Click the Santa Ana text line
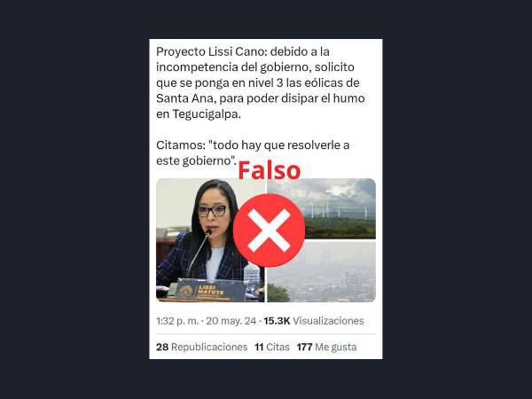This screenshot has height=399, width=532. click(260, 98)
